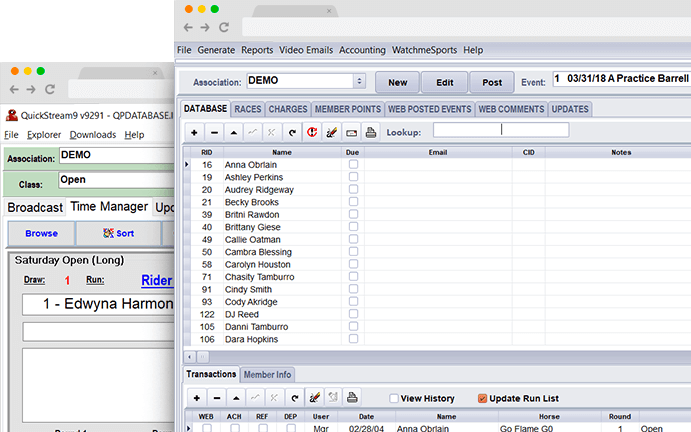This screenshot has height=432, width=691.
Task: Click into the Lookup search field
Action: point(501,130)
